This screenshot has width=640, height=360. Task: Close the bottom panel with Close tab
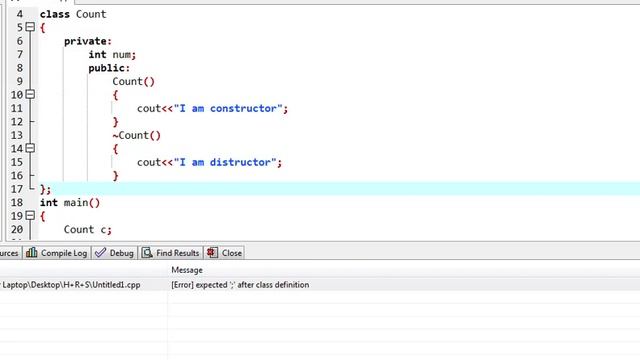tap(224, 253)
